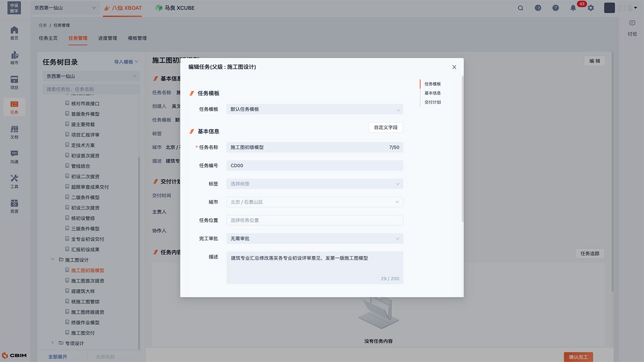Click the search magnifier icon in top bar
Image resolution: width=644 pixels, height=362 pixels.
point(521,8)
